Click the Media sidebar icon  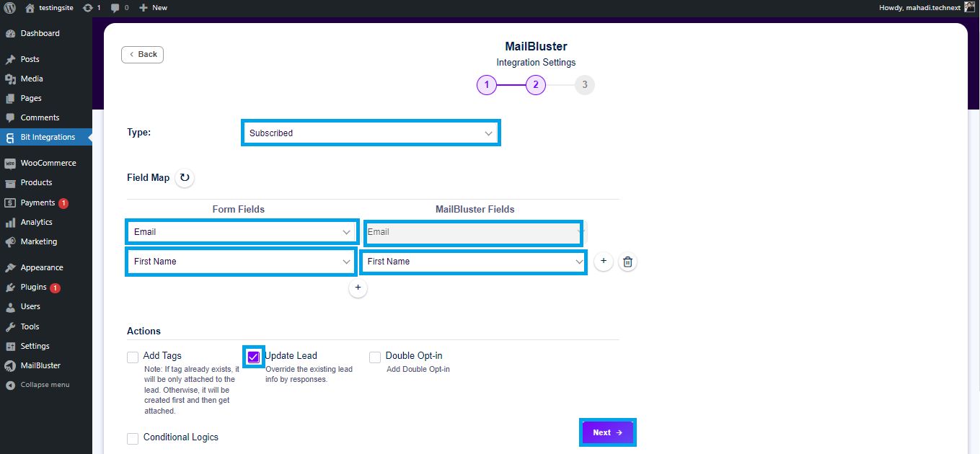10,79
